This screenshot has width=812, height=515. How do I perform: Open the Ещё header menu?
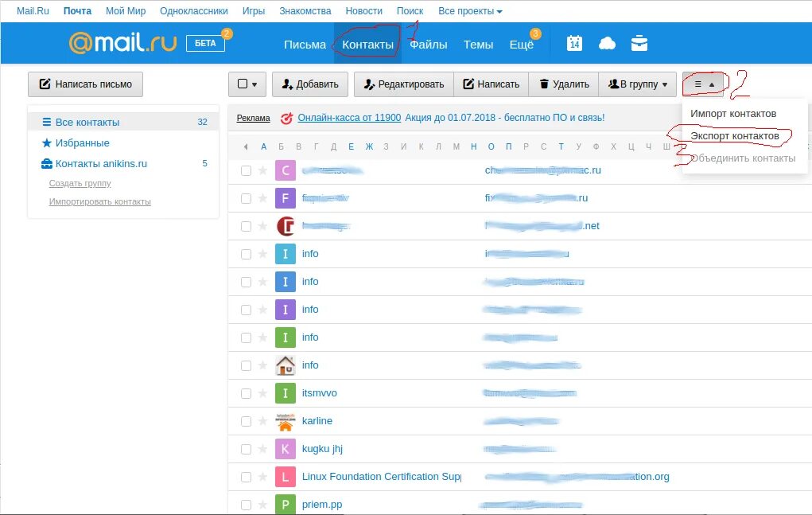click(x=522, y=45)
